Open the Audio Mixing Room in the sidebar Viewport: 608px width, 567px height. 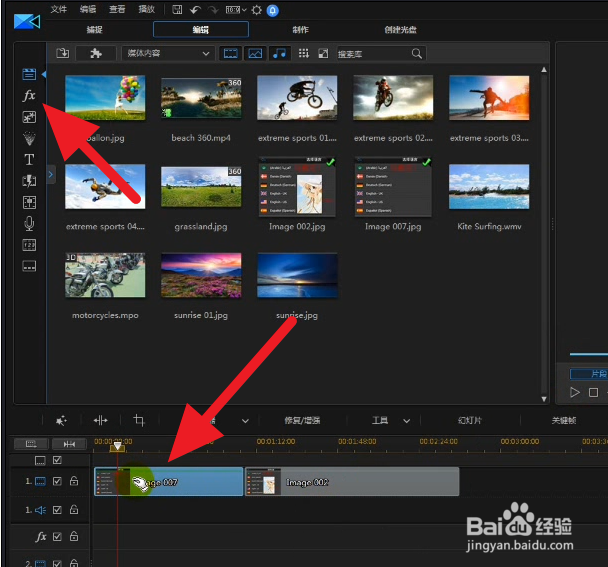29,202
